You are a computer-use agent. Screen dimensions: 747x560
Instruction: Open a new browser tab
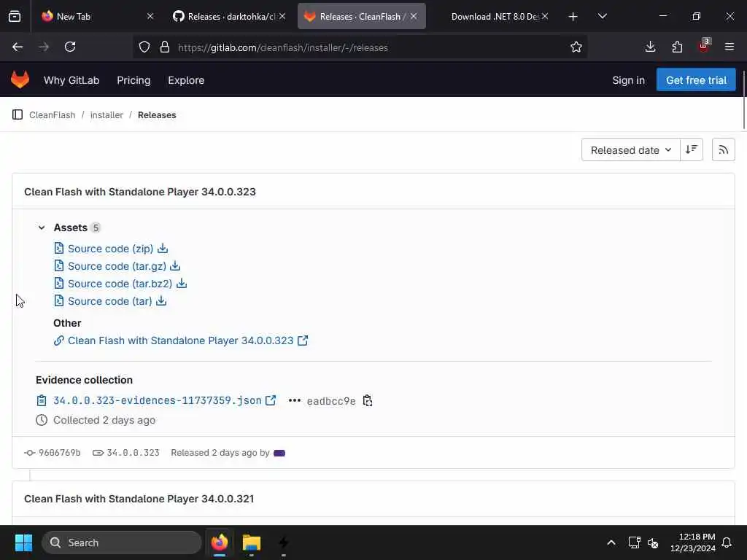[573, 17]
